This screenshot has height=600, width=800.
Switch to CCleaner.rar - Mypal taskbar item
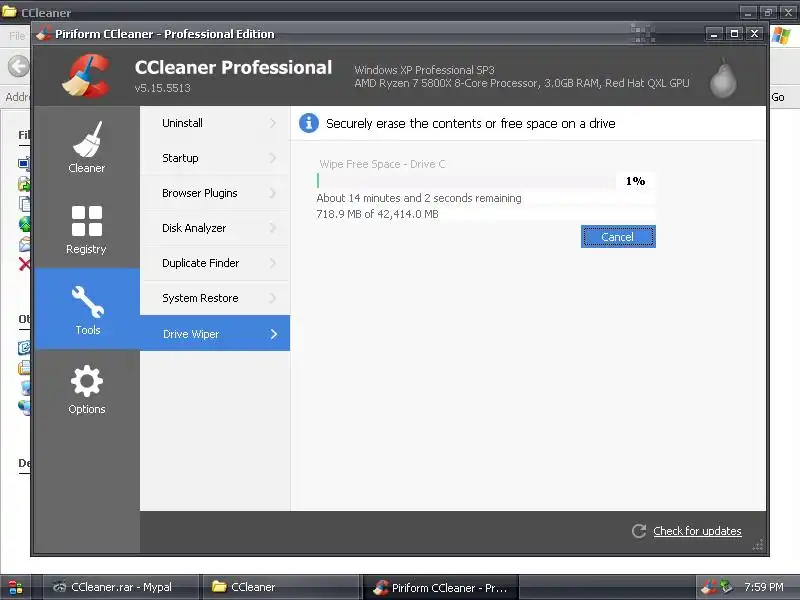[119, 587]
